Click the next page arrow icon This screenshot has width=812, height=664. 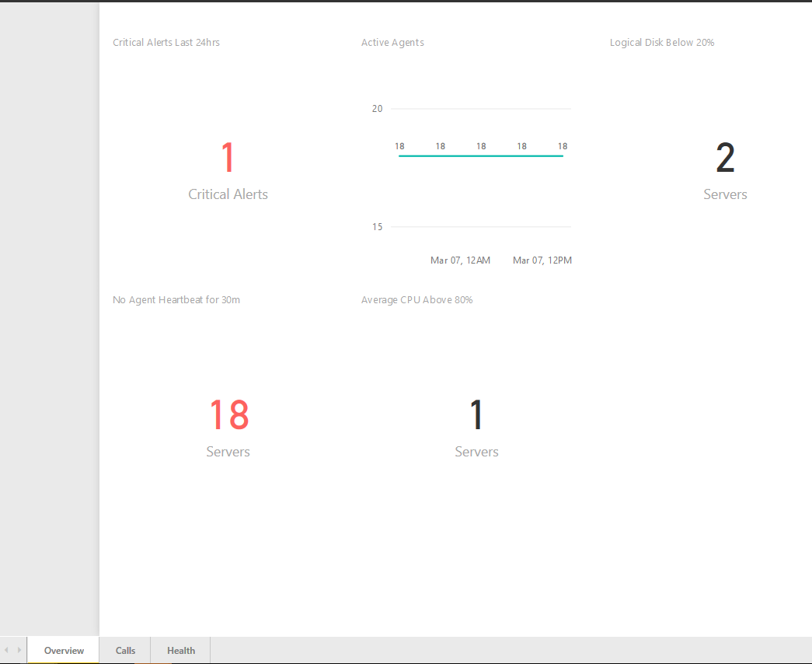[19, 650]
